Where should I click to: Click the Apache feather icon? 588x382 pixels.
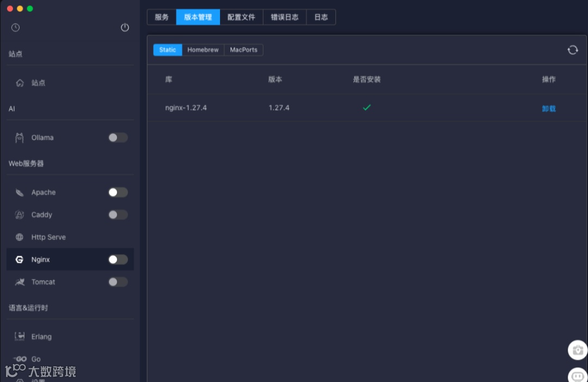19,192
